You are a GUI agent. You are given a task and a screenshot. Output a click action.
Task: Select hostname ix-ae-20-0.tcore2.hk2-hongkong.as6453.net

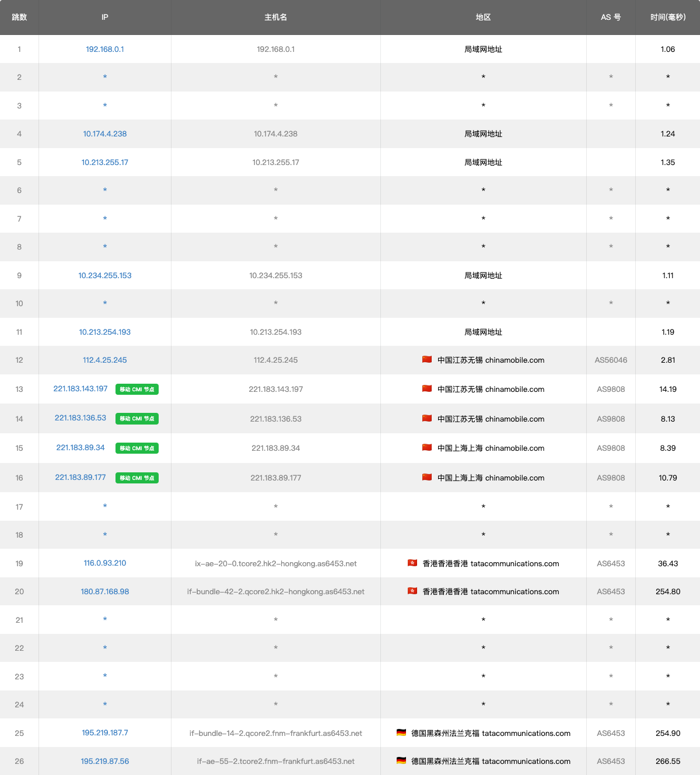[x=276, y=563]
